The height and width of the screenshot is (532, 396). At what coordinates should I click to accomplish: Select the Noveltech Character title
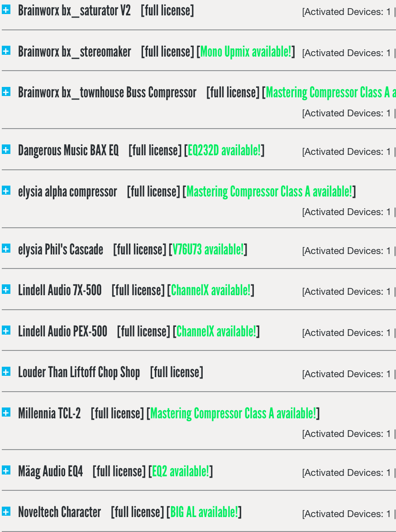click(x=59, y=512)
